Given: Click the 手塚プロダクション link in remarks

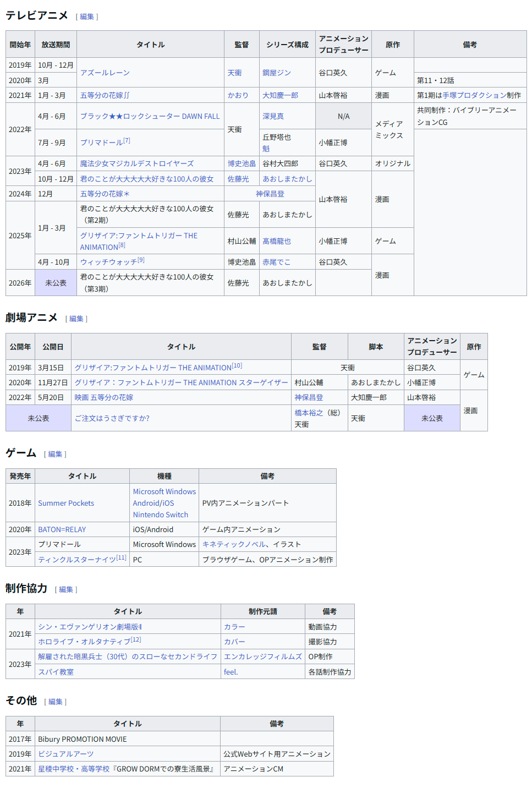Looking at the screenshot, I should 474,95.
